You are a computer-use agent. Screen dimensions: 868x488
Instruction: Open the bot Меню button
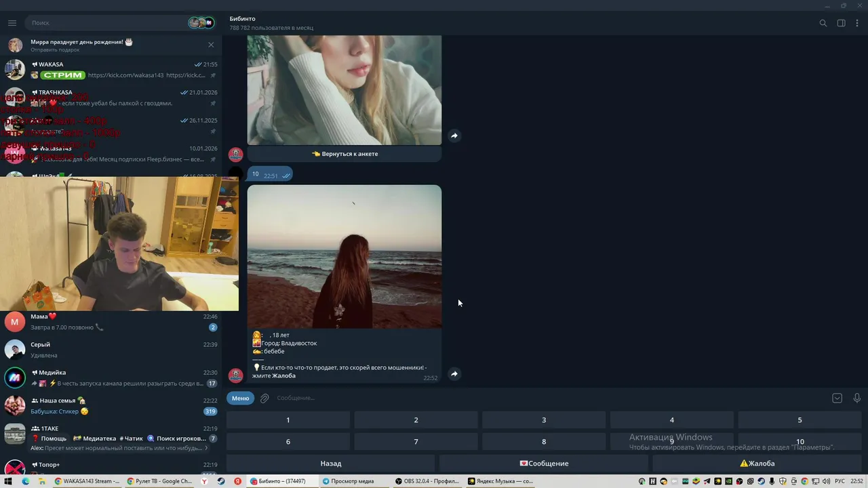pos(241,398)
